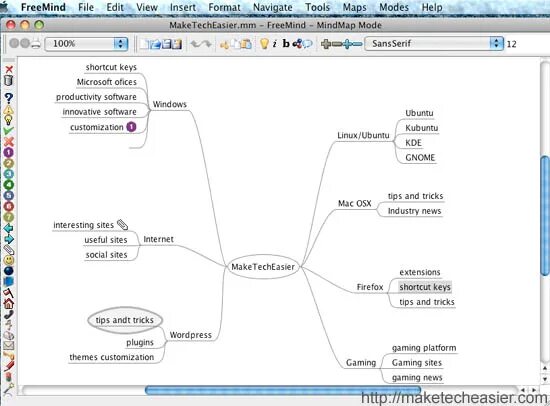
Task: Select the Linux/Ubuntu node
Action: coord(363,135)
